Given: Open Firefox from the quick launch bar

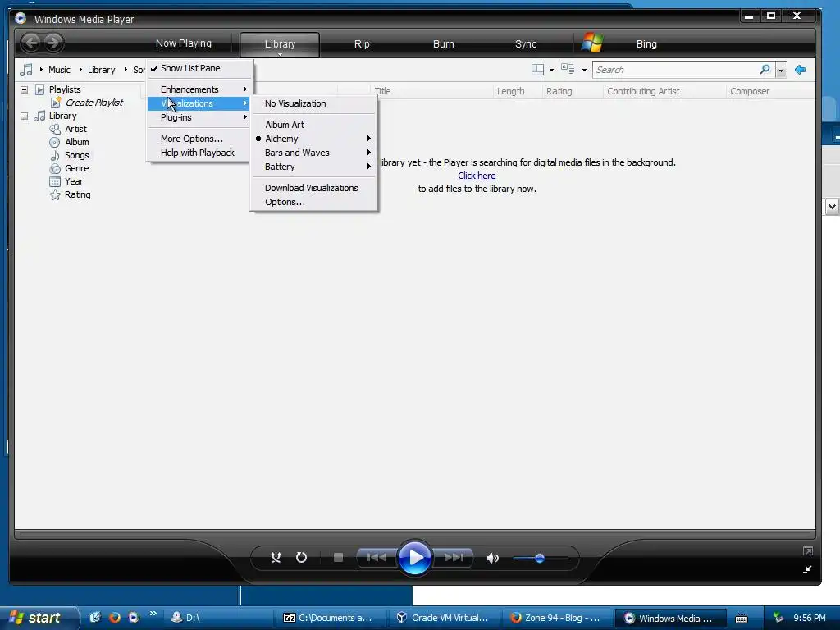Looking at the screenshot, I should point(115,617).
